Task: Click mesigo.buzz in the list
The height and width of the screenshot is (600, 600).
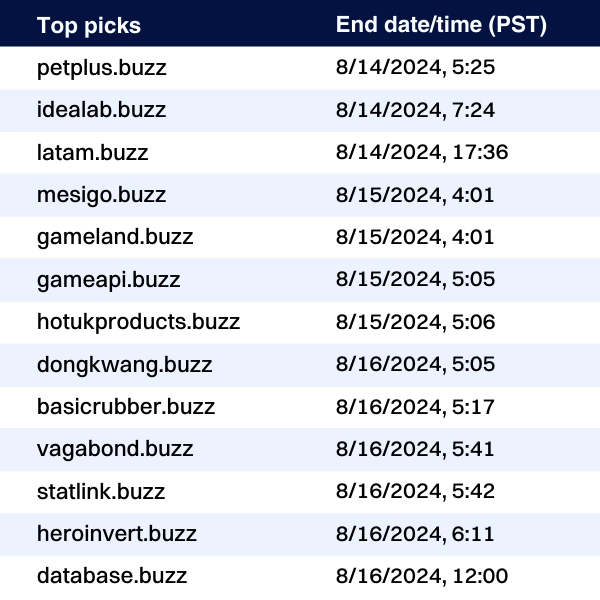Action: click(101, 195)
